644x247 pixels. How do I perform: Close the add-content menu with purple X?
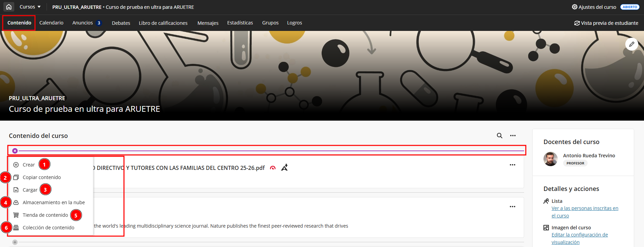15,151
